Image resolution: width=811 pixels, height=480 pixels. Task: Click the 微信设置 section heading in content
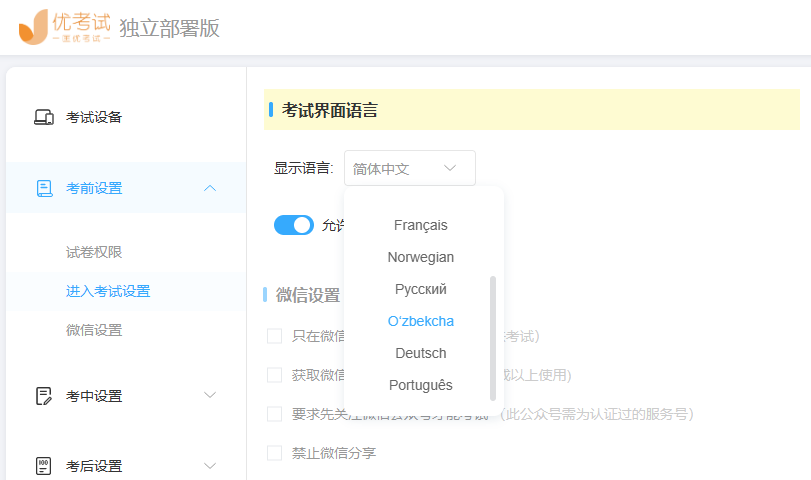pos(308,295)
